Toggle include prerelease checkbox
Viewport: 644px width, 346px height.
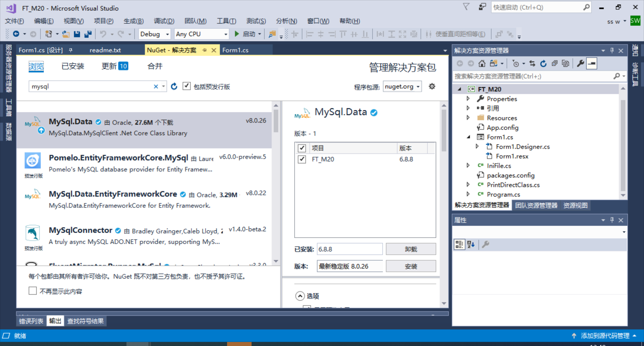[x=186, y=86]
